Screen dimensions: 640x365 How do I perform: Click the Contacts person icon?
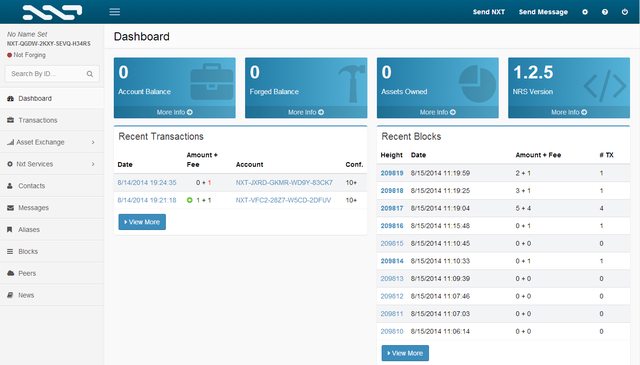pyautogui.click(x=10, y=186)
